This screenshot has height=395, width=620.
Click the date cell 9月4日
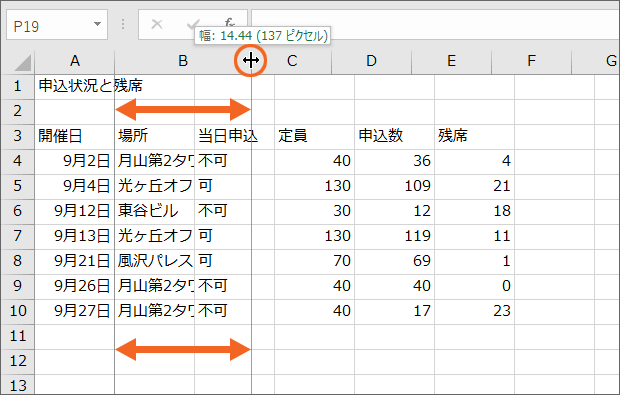coord(74,186)
